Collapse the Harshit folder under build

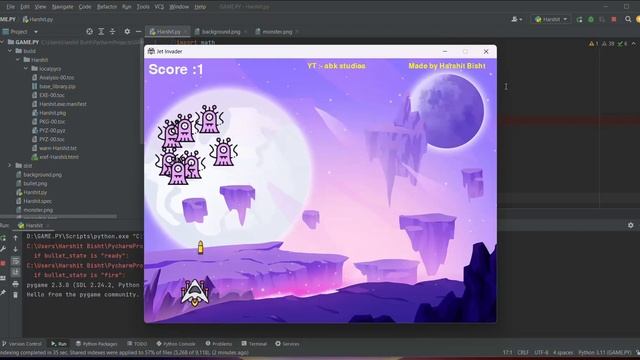(18, 60)
